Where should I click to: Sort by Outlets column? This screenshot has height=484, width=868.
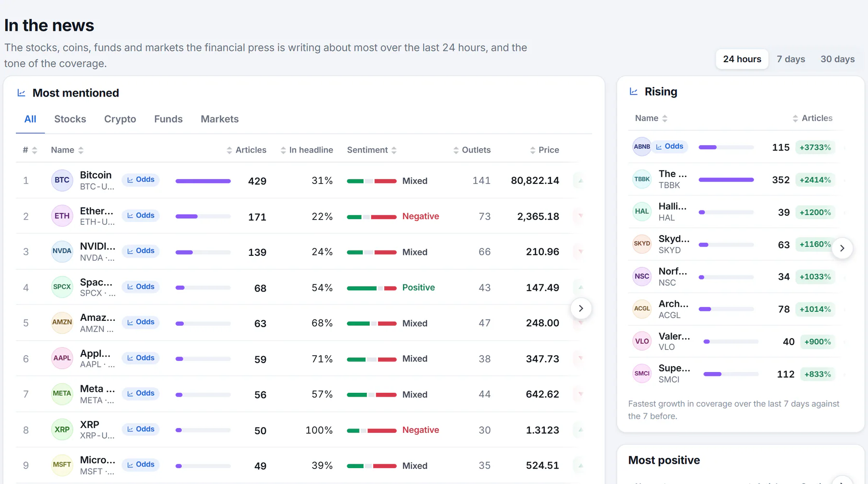(x=472, y=150)
